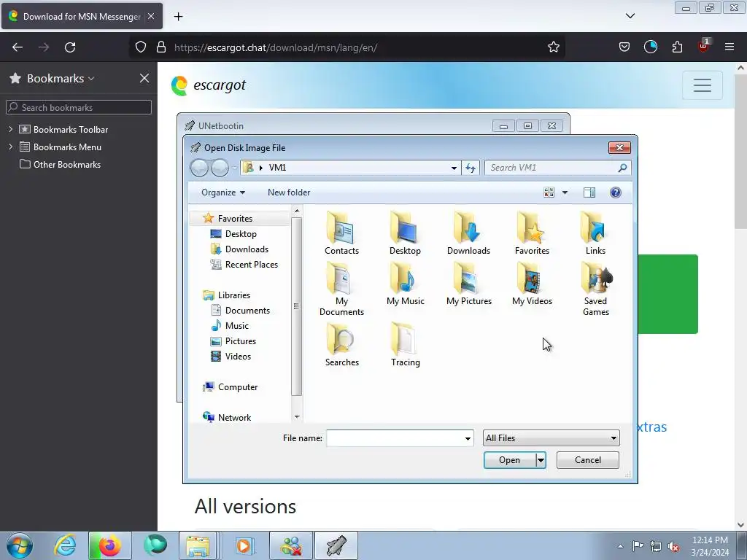Select the My Documents folder
Screen dimensions: 747x560
[x=341, y=289]
